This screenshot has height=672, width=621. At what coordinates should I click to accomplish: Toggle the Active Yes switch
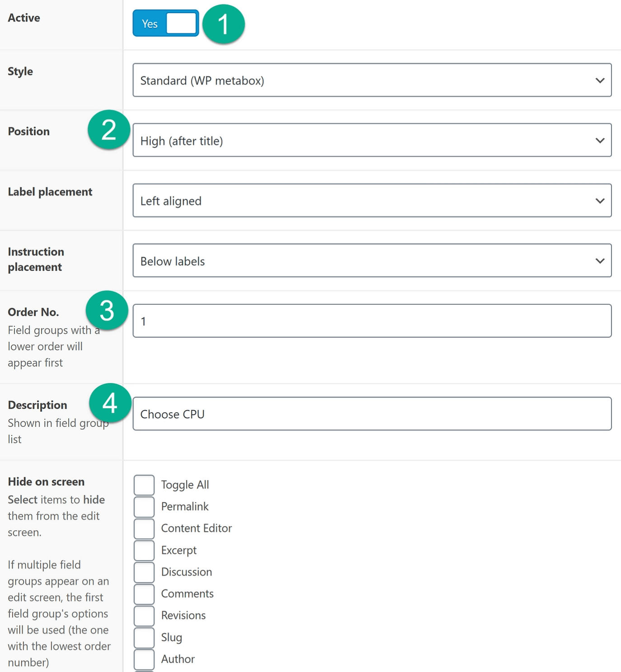(x=165, y=23)
